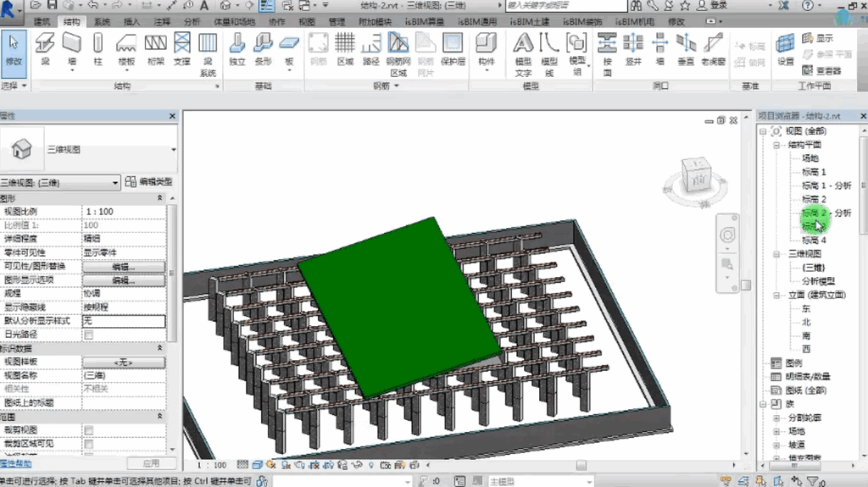Select the Truss (桁架) tool
Image resolution: width=868 pixels, height=487 pixels.
pyautogui.click(x=156, y=49)
